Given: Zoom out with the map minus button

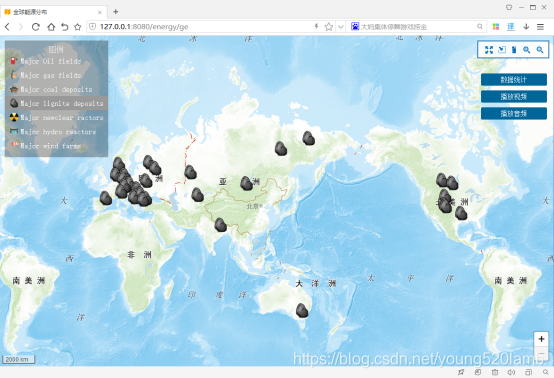Looking at the screenshot, I should [x=541, y=353].
